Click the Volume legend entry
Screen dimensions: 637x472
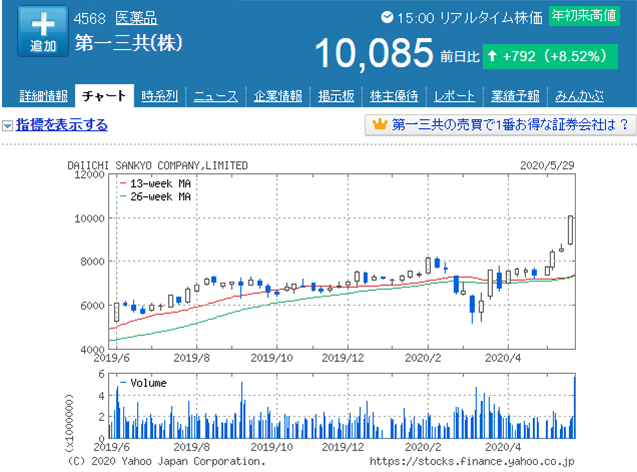(143, 383)
